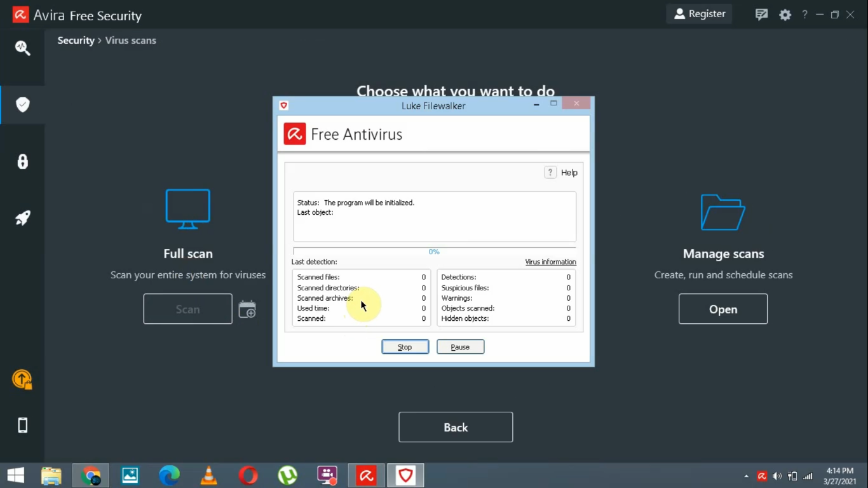This screenshot has width=868, height=488.
Task: Click the Register button
Action: [699, 14]
